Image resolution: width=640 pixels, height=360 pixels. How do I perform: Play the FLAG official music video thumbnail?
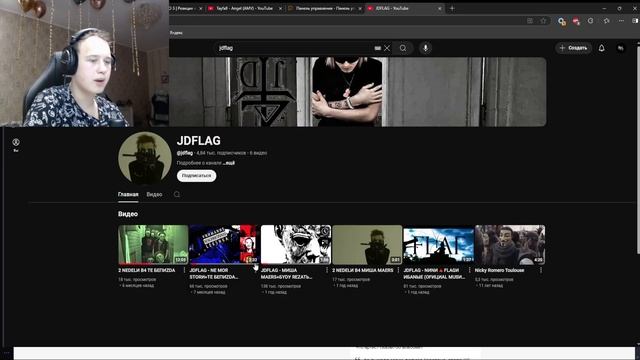[x=438, y=244]
